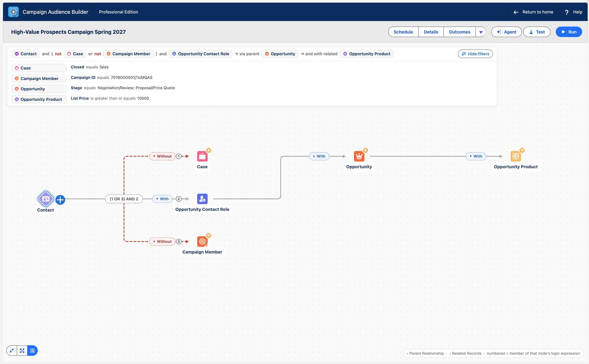Select the Case node icon
The image size is (589, 364).
point(202,156)
